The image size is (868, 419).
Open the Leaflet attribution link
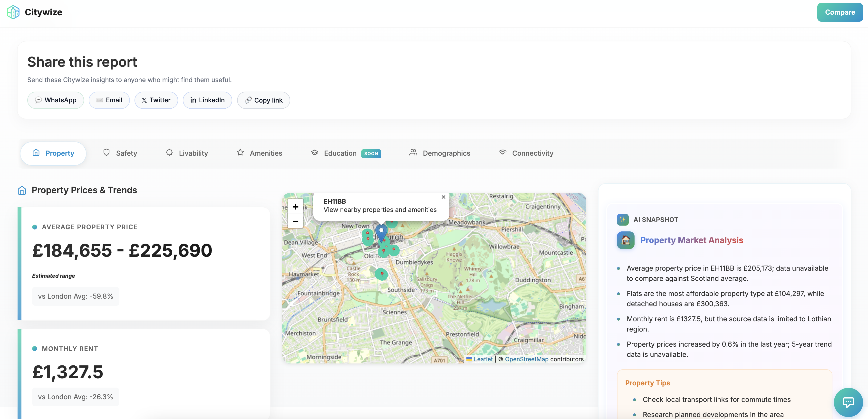point(483,359)
